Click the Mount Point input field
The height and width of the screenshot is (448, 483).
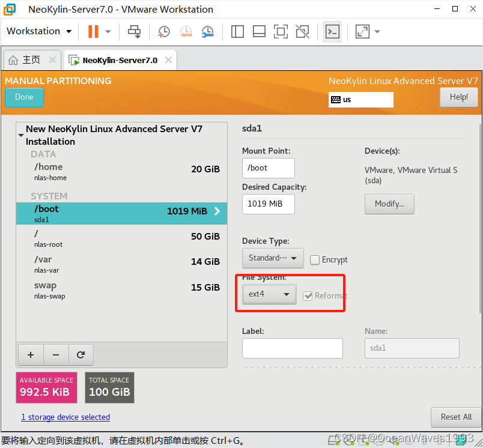pos(269,168)
